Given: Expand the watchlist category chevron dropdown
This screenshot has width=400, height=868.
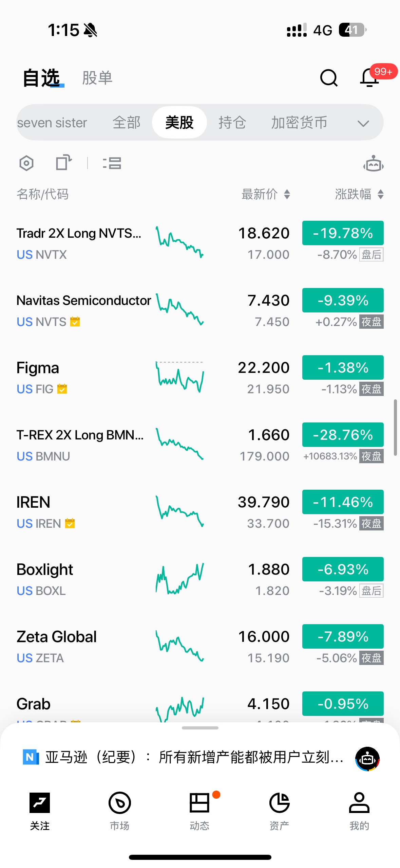Looking at the screenshot, I should (363, 123).
